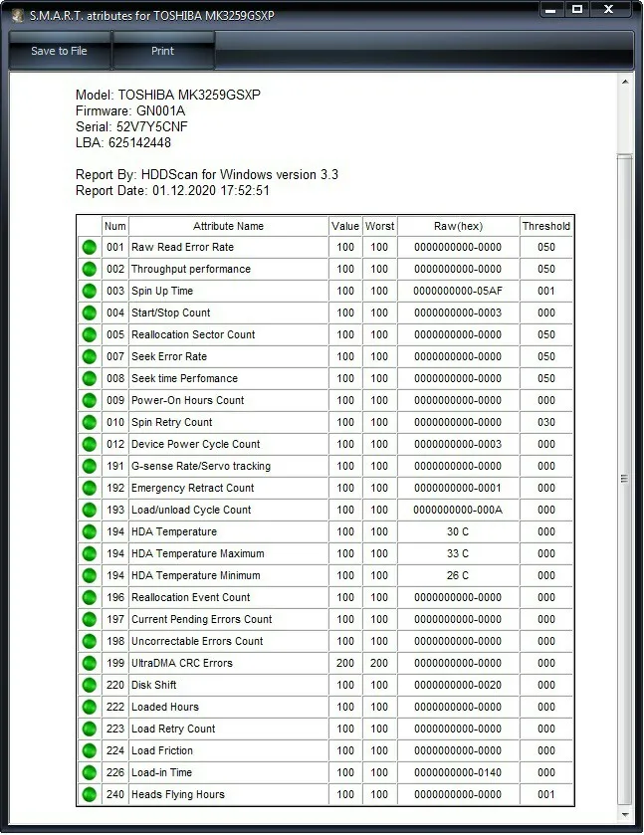This screenshot has height=835, width=644.
Task: Click the 33 C maximum temperature value
Action: tap(458, 553)
